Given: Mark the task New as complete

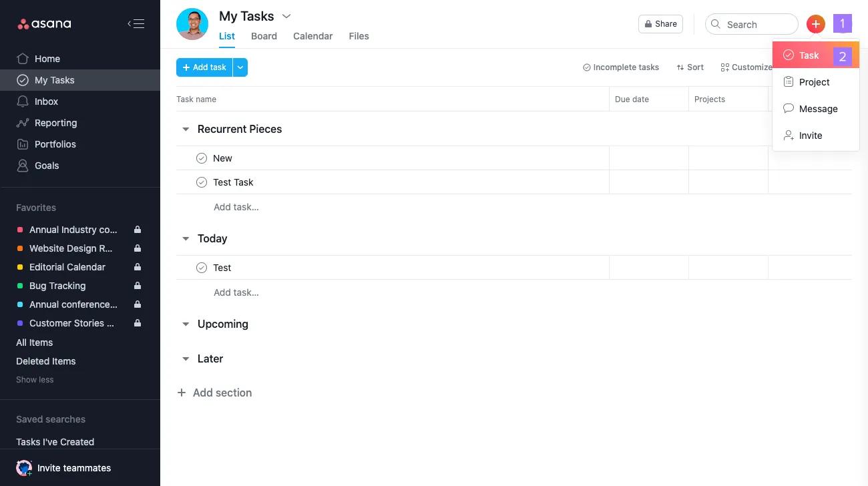Looking at the screenshot, I should pyautogui.click(x=202, y=158).
